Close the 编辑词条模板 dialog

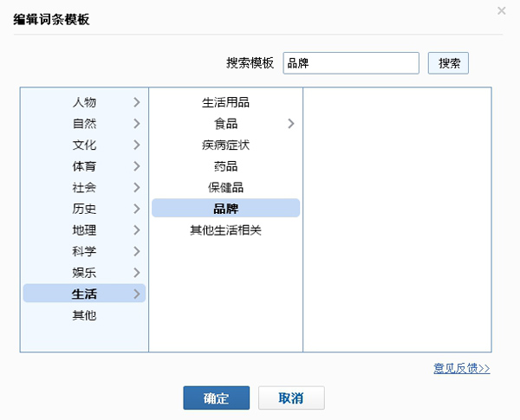click(502, 10)
